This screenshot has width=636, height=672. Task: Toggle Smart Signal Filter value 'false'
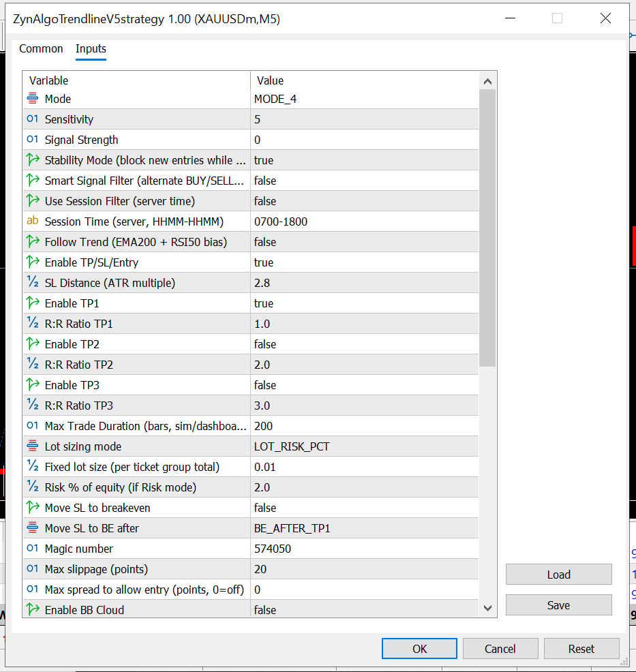tap(364, 181)
